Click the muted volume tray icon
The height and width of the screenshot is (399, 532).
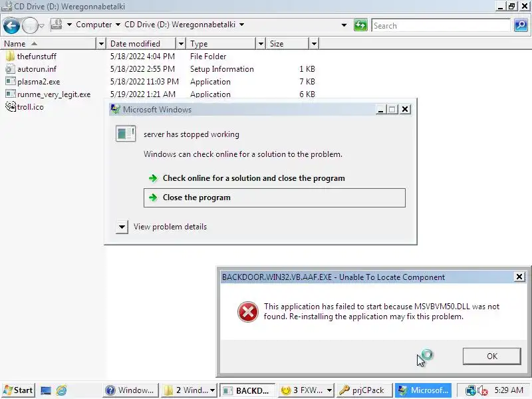482,390
